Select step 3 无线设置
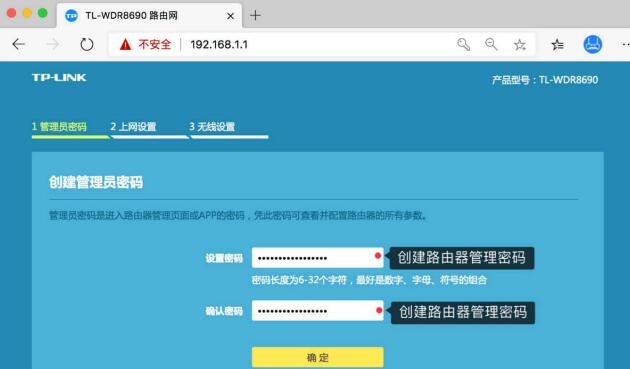The height and width of the screenshot is (369, 630). (212, 127)
